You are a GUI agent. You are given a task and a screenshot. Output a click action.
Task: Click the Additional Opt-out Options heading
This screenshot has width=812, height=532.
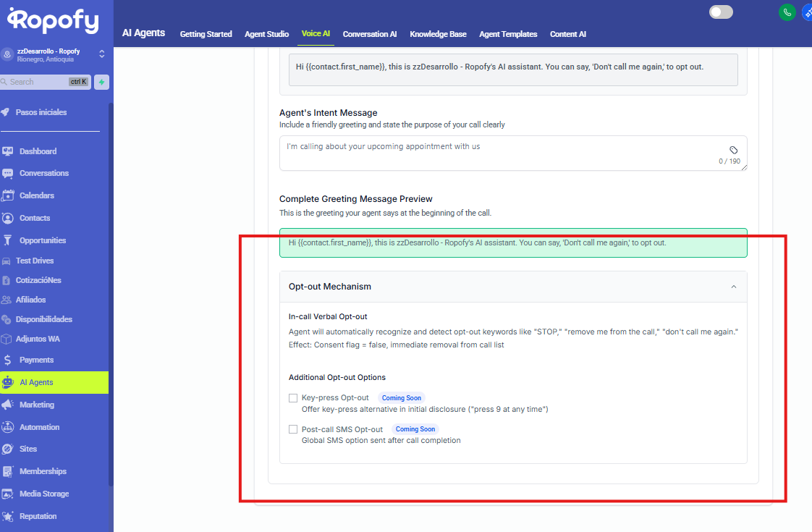pyautogui.click(x=337, y=377)
